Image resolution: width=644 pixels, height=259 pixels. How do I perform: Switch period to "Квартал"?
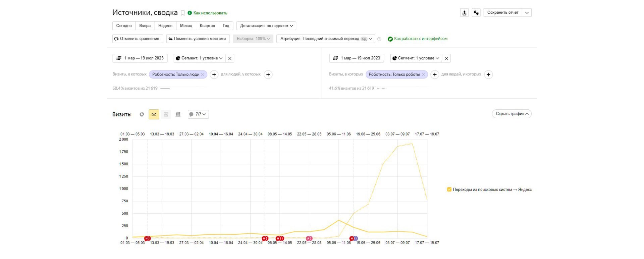point(207,26)
